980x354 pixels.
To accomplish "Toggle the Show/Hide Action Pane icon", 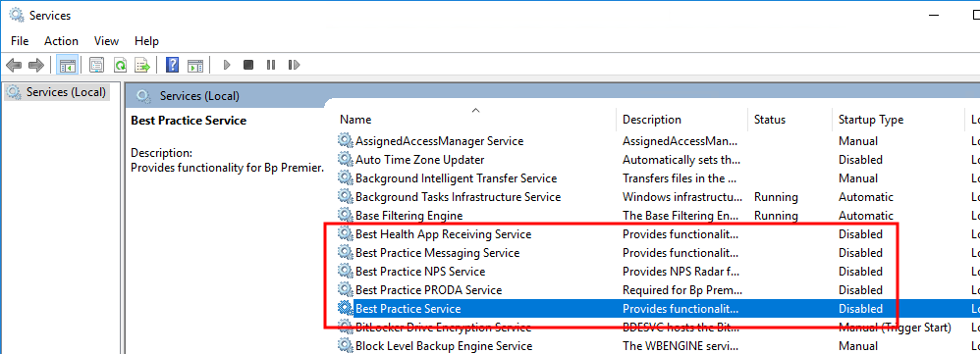I will pos(195,65).
